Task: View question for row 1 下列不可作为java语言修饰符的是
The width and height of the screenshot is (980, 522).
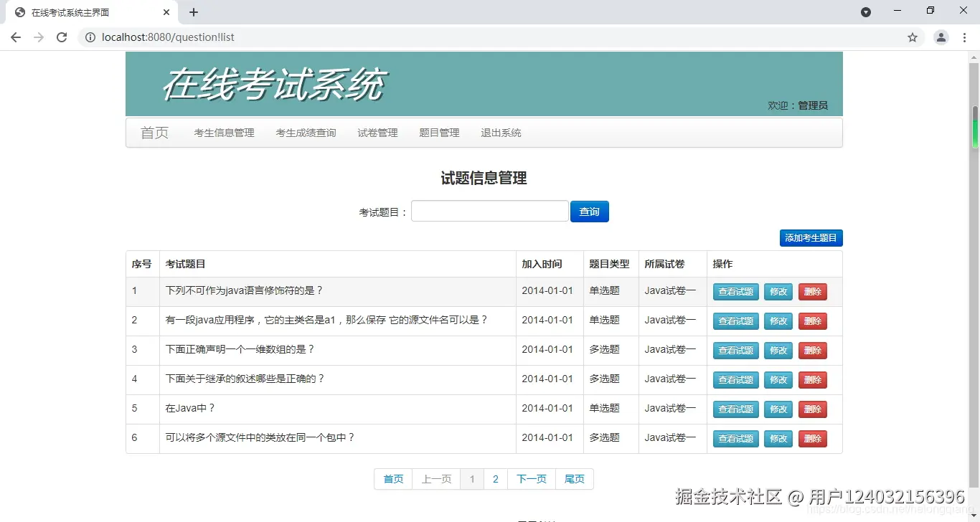Action: click(735, 292)
